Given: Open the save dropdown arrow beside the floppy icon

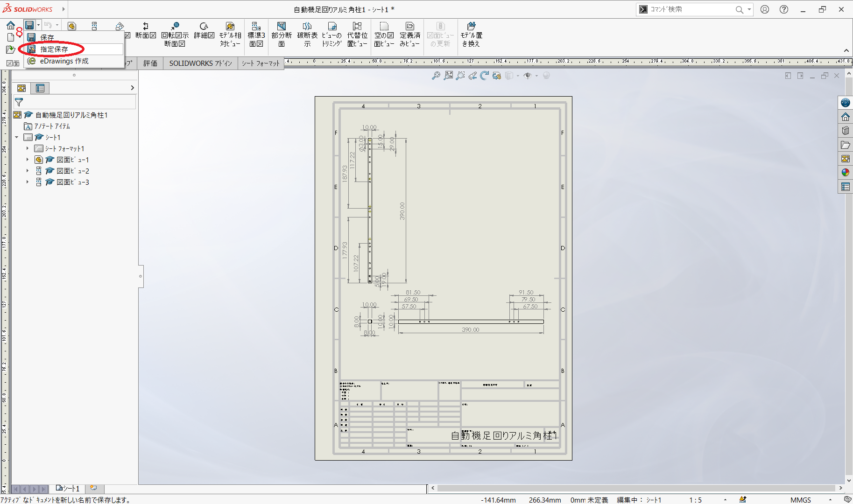Looking at the screenshot, I should (x=38, y=25).
